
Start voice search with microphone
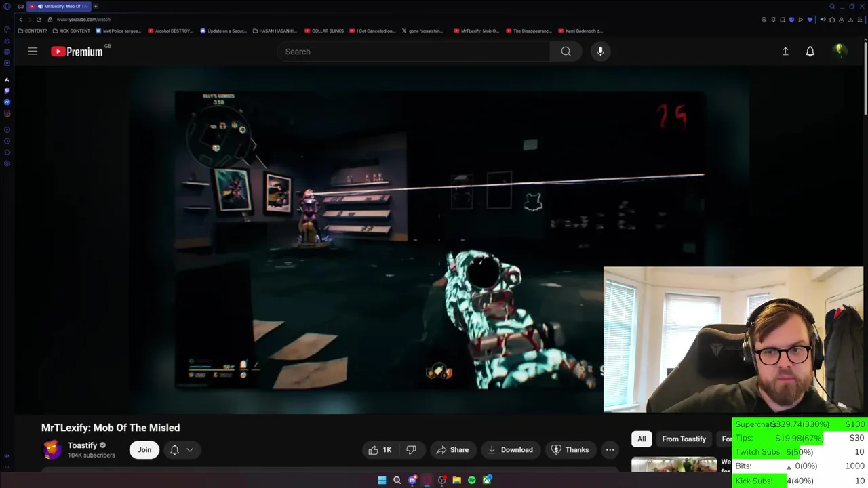600,52
